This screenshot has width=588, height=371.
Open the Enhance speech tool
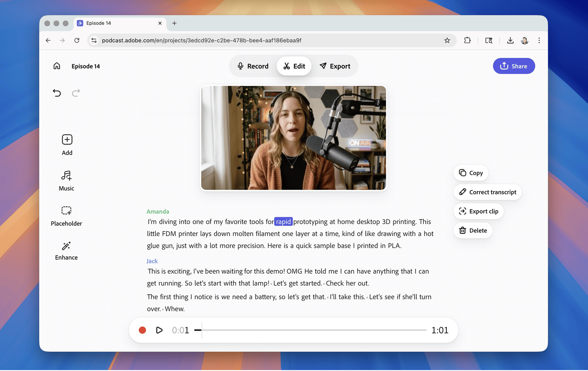[66, 250]
